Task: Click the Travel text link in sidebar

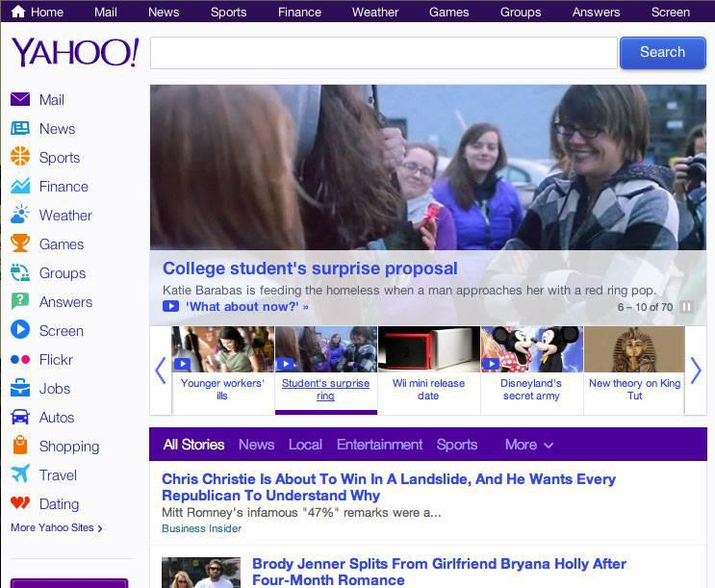Action: [58, 474]
